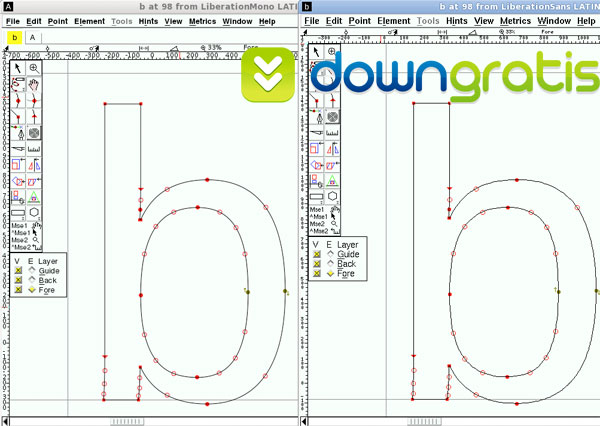Select the Polygon tool in LiberationMono window
600x426 pixels.
pyautogui.click(x=34, y=213)
